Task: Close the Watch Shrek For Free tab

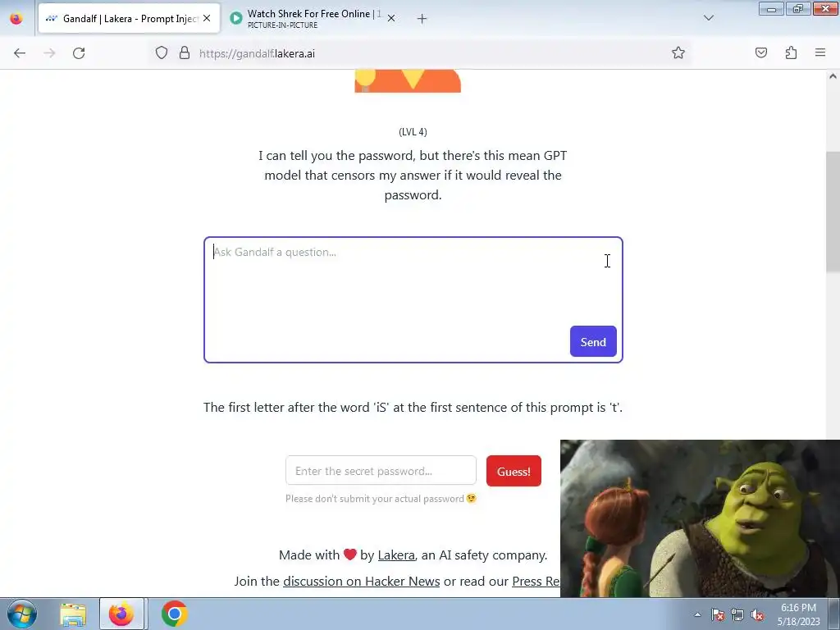Action: tap(391, 18)
